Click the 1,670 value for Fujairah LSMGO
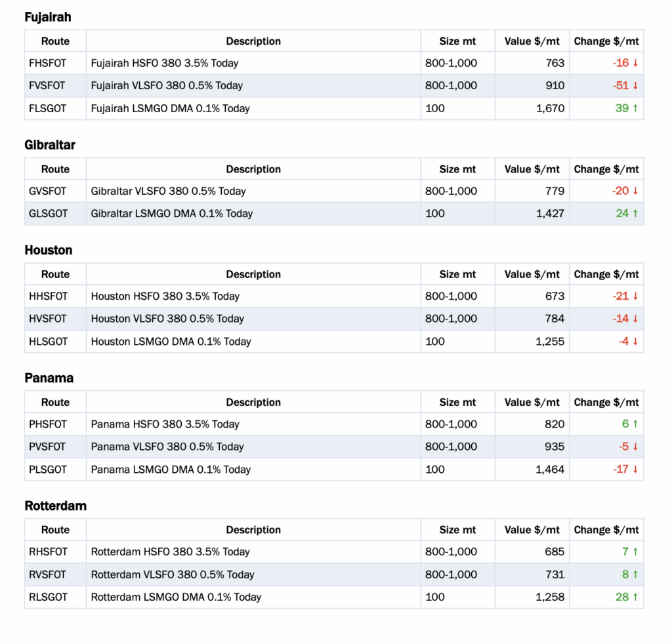This screenshot has height=644, width=672. (550, 108)
